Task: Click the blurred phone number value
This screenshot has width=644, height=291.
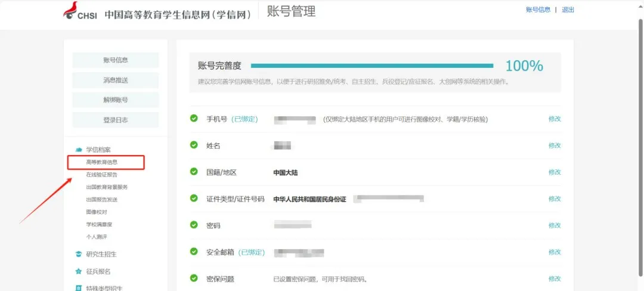Action: tap(295, 119)
